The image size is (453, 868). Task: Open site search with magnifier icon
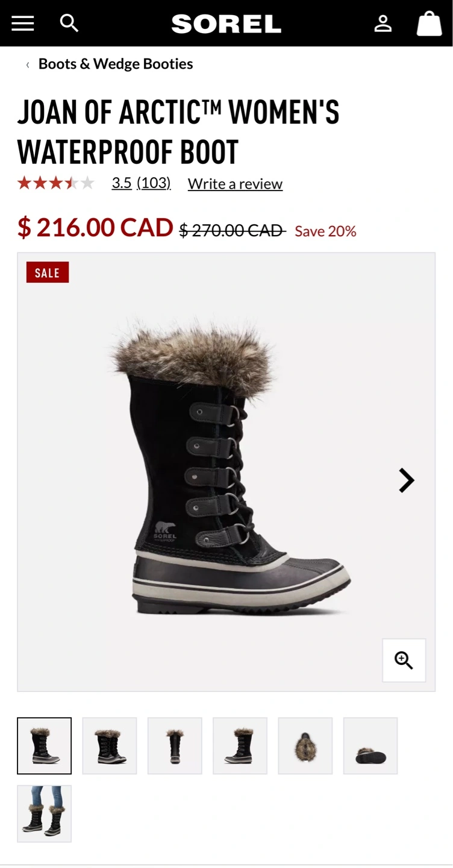(69, 23)
